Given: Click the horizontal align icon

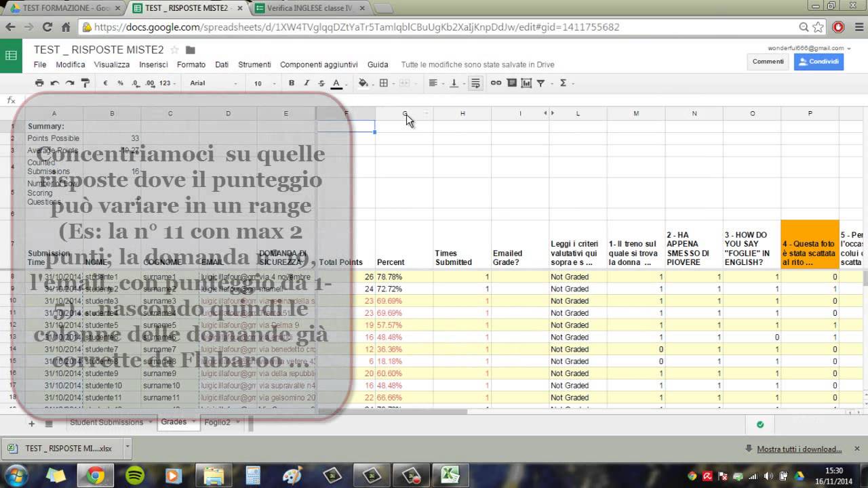Looking at the screenshot, I should (435, 83).
